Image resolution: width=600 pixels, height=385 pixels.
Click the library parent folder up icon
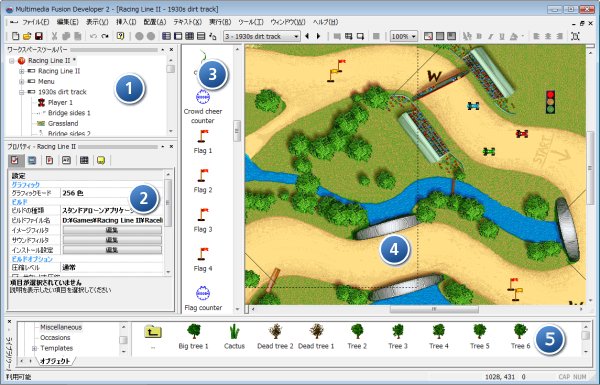(153, 332)
